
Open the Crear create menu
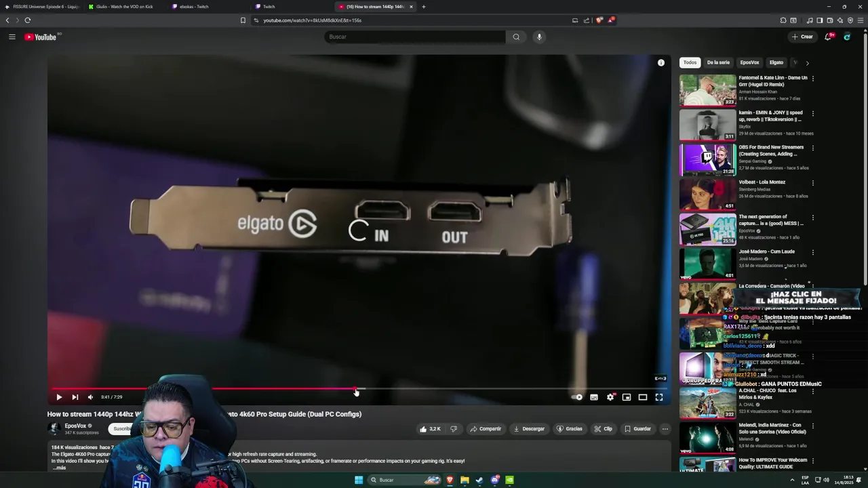coord(802,37)
